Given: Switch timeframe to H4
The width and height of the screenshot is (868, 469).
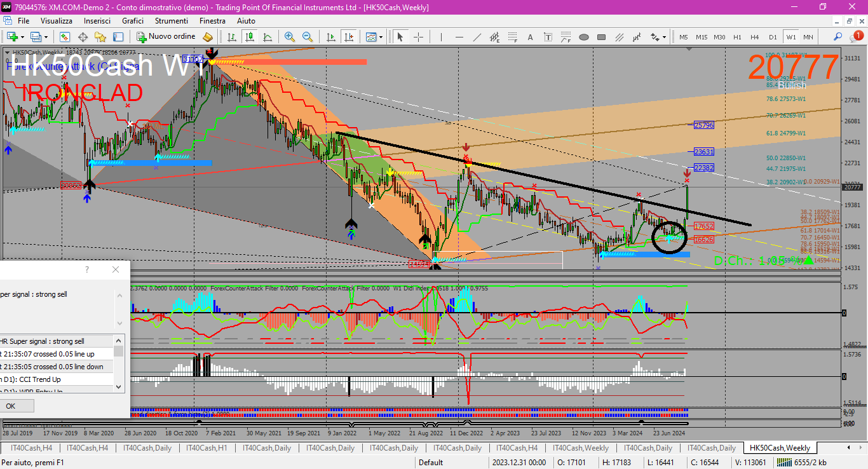Looking at the screenshot, I should coord(754,37).
